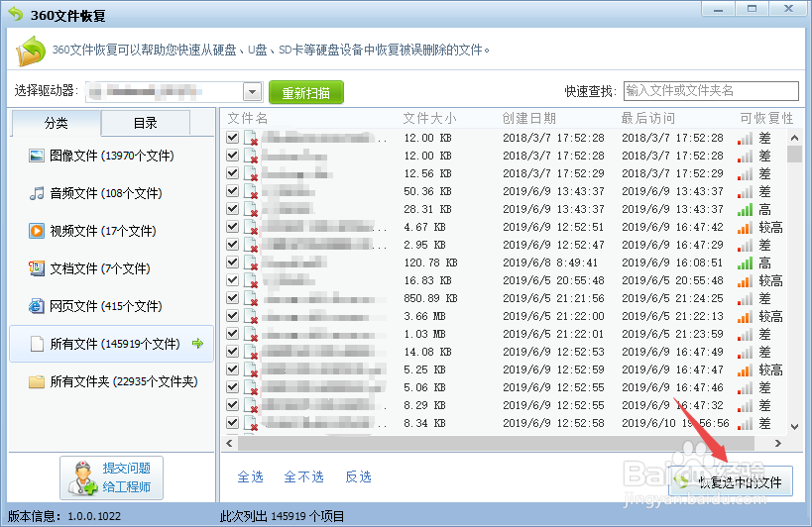The width and height of the screenshot is (812, 527).
Task: Click the 全不选 deselect-all link
Action: click(304, 476)
